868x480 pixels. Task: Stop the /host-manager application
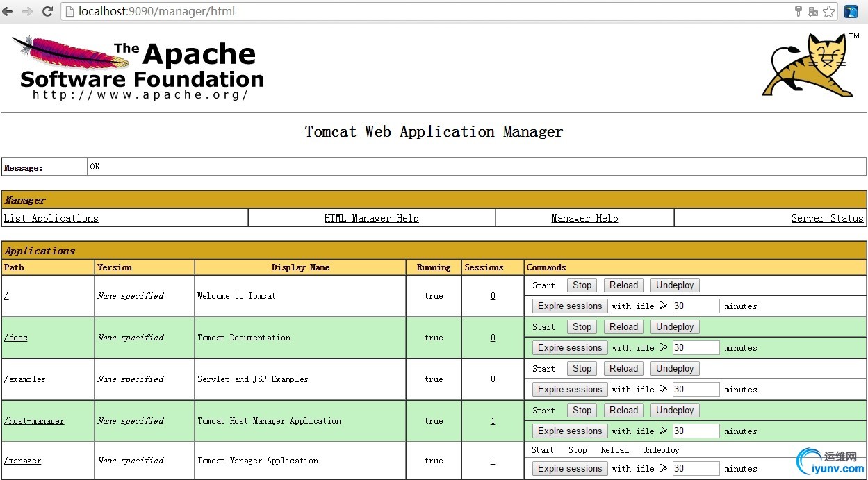[582, 410]
